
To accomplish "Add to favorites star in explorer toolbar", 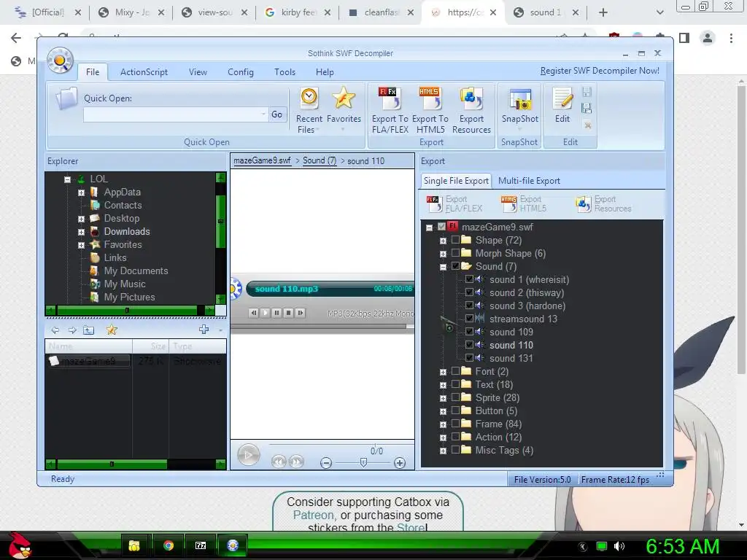I will coord(112,330).
